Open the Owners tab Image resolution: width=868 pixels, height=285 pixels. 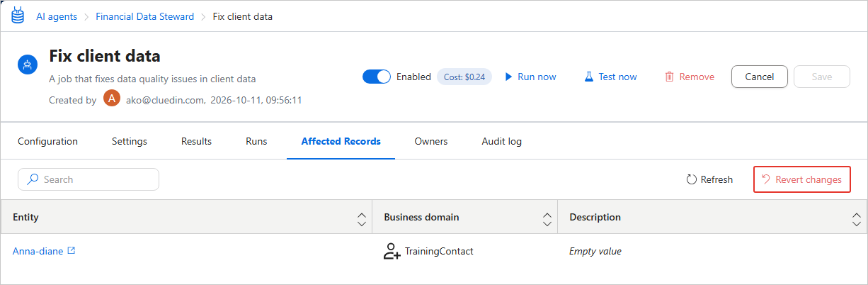tap(431, 141)
